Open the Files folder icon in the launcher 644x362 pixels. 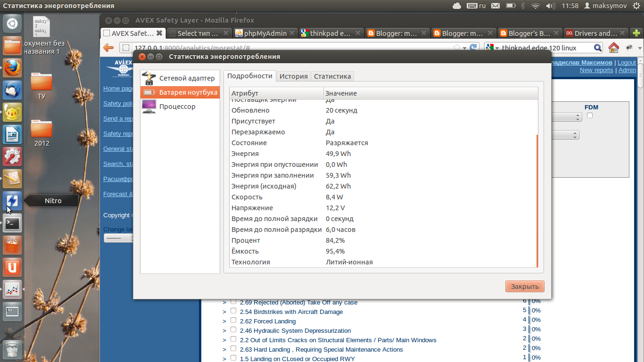pos(12,46)
